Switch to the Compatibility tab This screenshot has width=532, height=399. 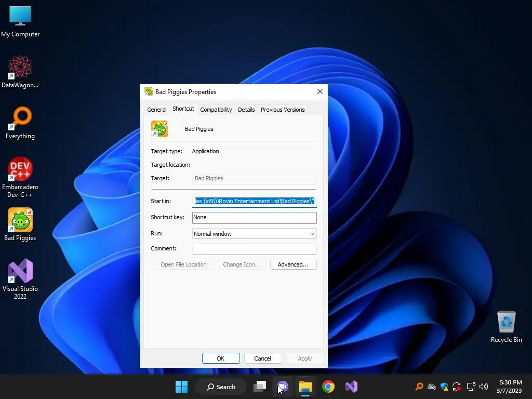coord(216,110)
